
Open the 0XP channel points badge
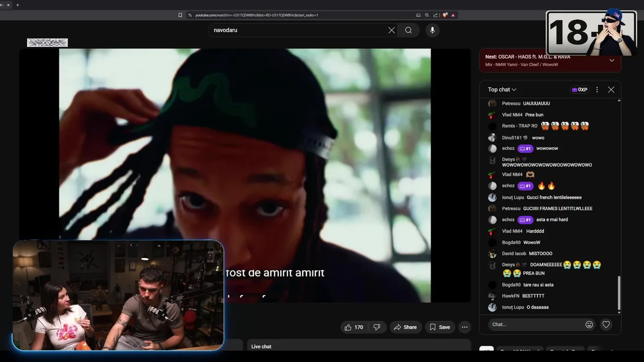point(580,89)
